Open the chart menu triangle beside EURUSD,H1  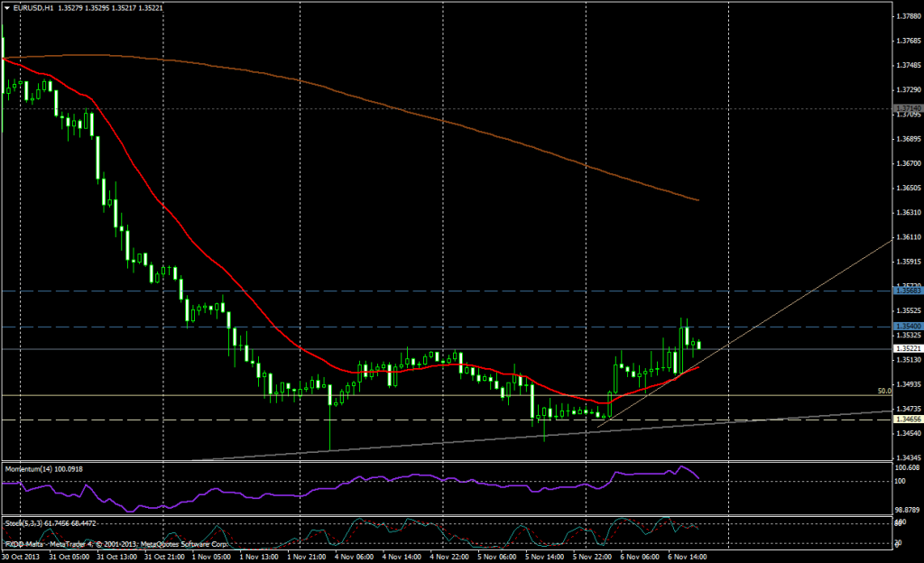7,8
